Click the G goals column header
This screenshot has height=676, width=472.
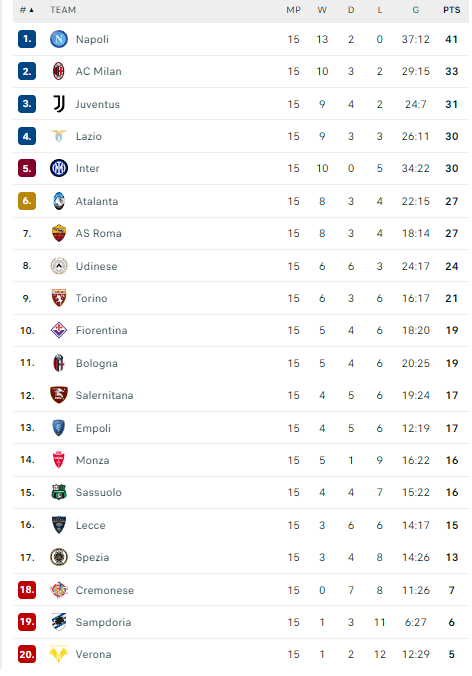pos(416,10)
